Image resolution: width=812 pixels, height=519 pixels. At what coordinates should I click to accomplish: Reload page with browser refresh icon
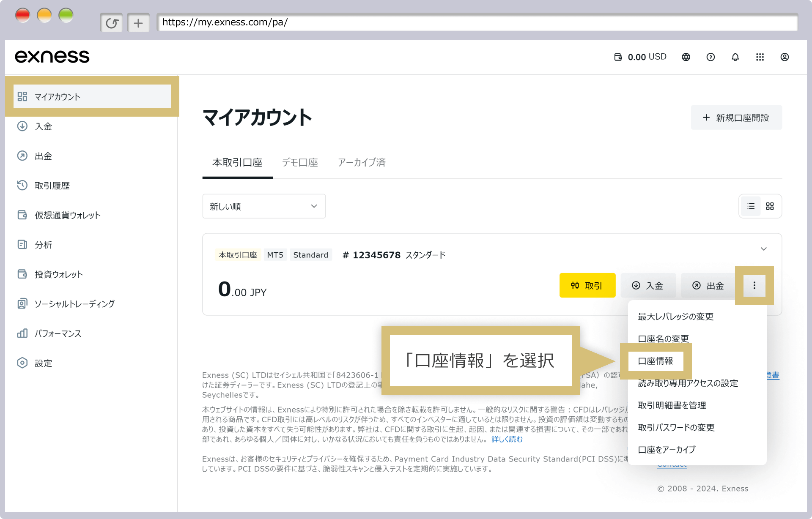tap(112, 23)
